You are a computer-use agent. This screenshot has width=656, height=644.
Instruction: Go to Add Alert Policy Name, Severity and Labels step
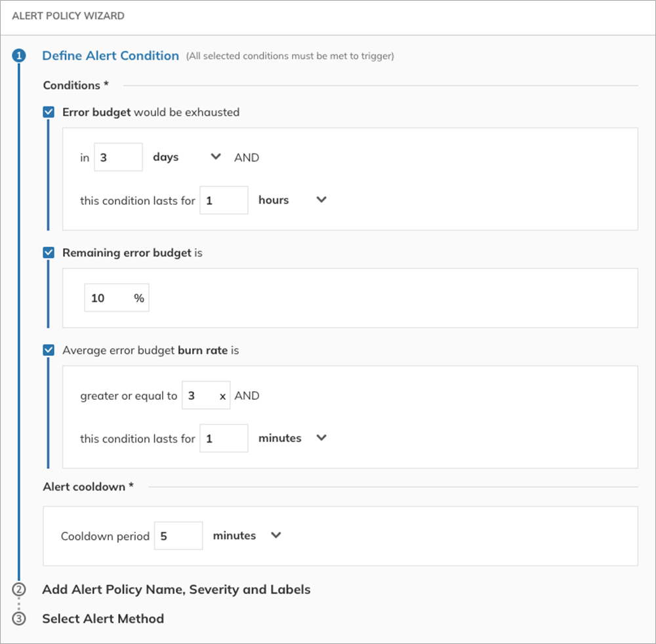[x=176, y=590]
